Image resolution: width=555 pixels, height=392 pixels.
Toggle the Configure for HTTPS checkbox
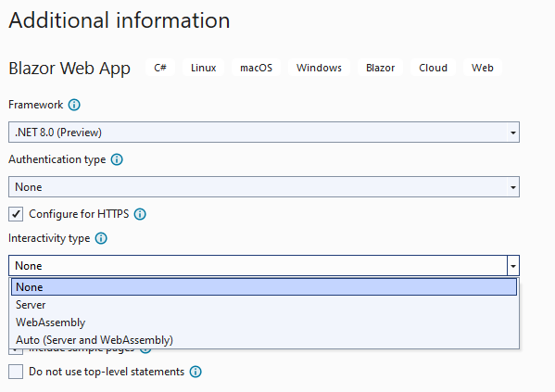[16, 214]
